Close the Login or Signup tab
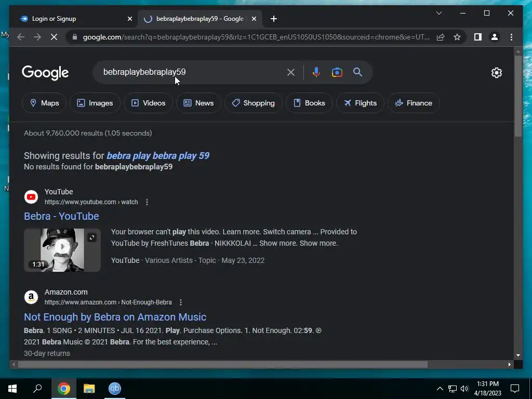Image resolution: width=532 pixels, height=399 pixels. pyautogui.click(x=129, y=19)
